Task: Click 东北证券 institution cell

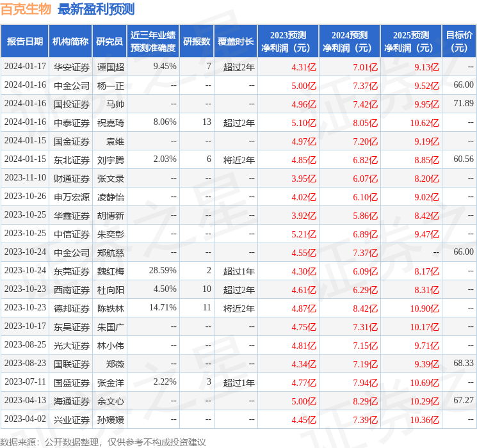Action: point(72,160)
